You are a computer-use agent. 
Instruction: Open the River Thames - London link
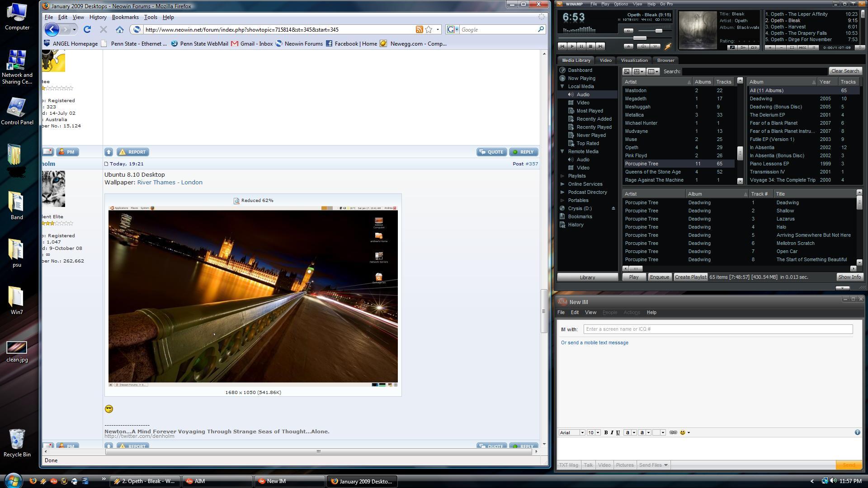pos(170,183)
